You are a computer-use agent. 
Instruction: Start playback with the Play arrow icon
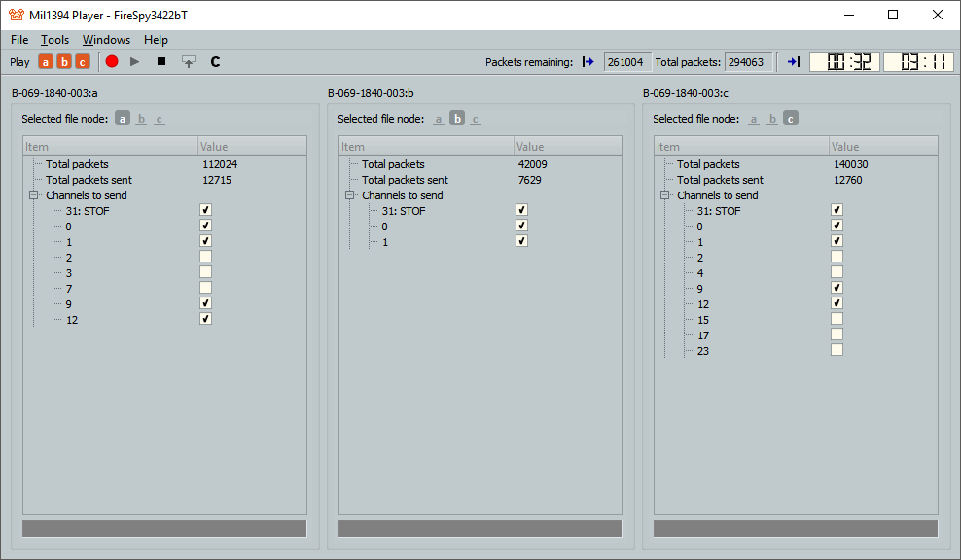click(135, 61)
